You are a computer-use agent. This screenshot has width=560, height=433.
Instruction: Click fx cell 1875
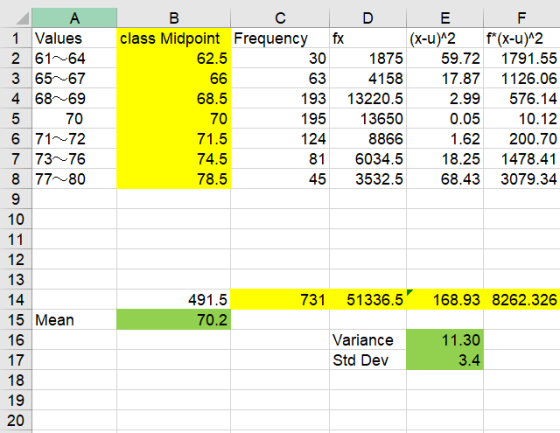368,58
